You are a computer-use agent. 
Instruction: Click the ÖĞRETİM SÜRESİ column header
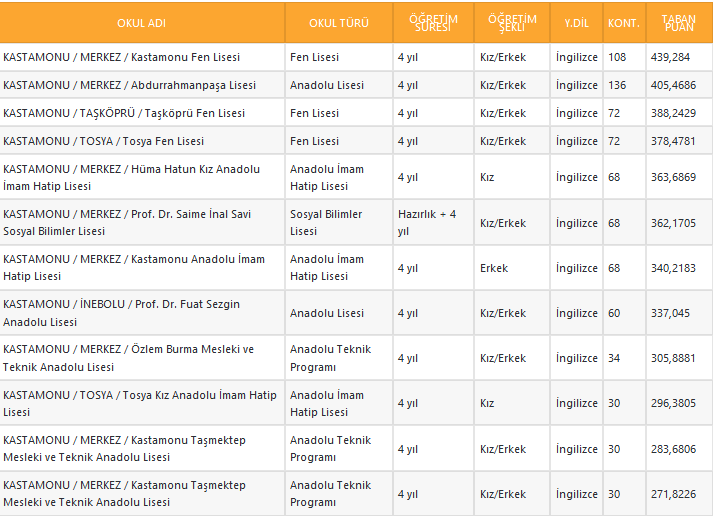(x=432, y=24)
